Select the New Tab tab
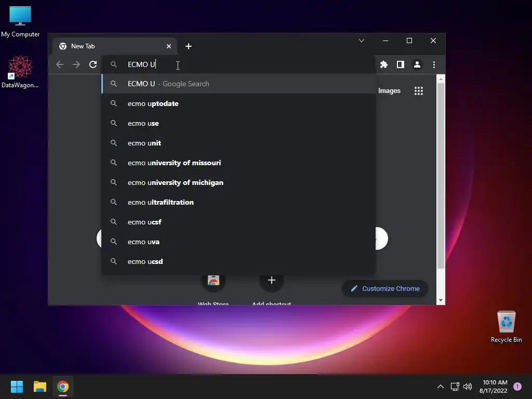532x399 pixels. pyautogui.click(x=115, y=46)
